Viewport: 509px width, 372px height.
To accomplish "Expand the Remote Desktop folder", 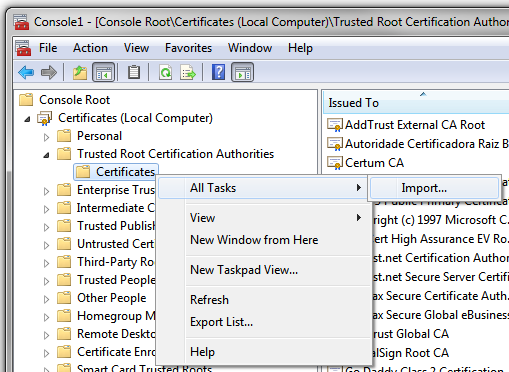I will (47, 335).
